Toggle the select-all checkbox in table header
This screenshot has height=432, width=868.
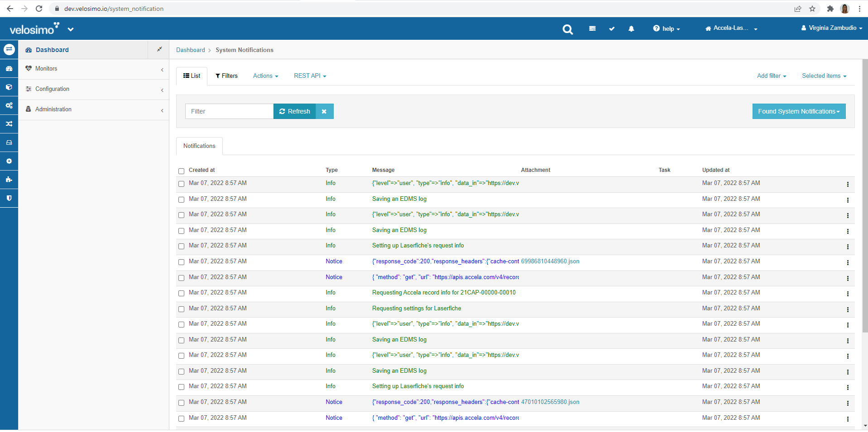(181, 171)
